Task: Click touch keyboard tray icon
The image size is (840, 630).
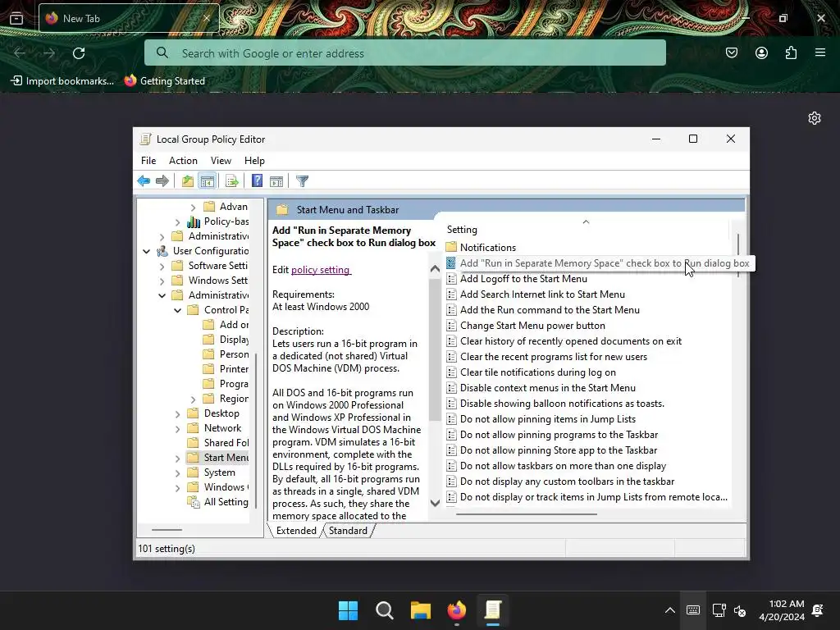Action: [x=692, y=610]
